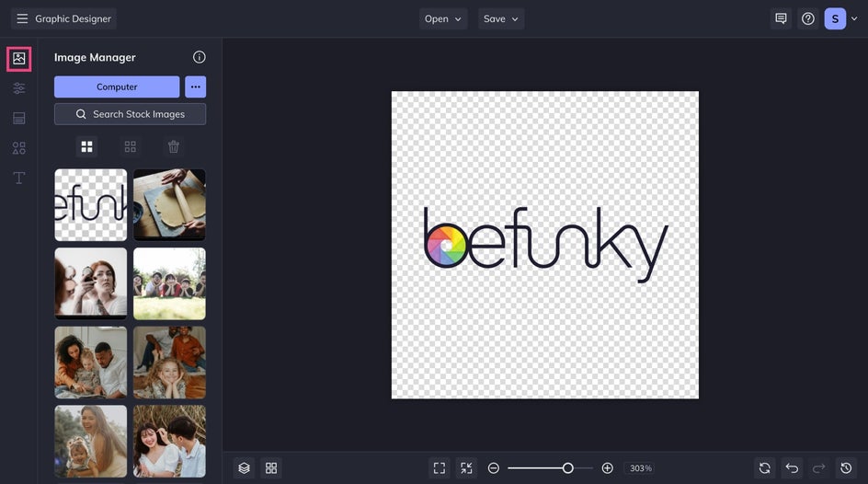Select the befunky logo on canvas

545,244
